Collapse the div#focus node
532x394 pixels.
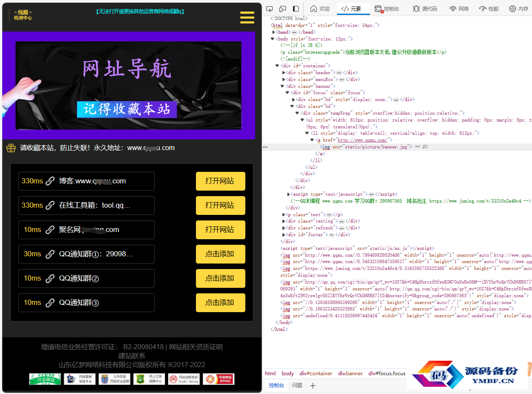[x=288, y=93]
